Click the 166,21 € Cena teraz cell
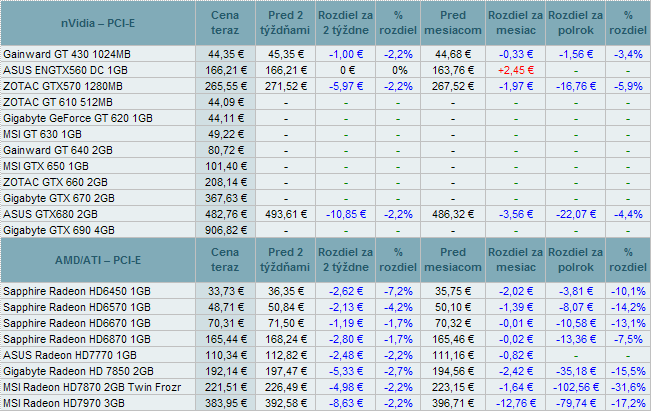651x411 pixels. point(225,70)
